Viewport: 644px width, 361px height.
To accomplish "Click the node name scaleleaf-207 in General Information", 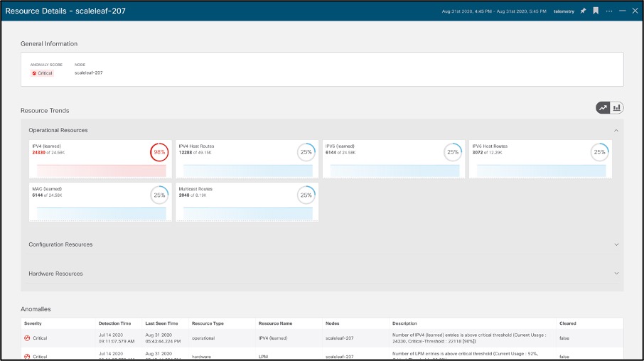I will (x=89, y=72).
